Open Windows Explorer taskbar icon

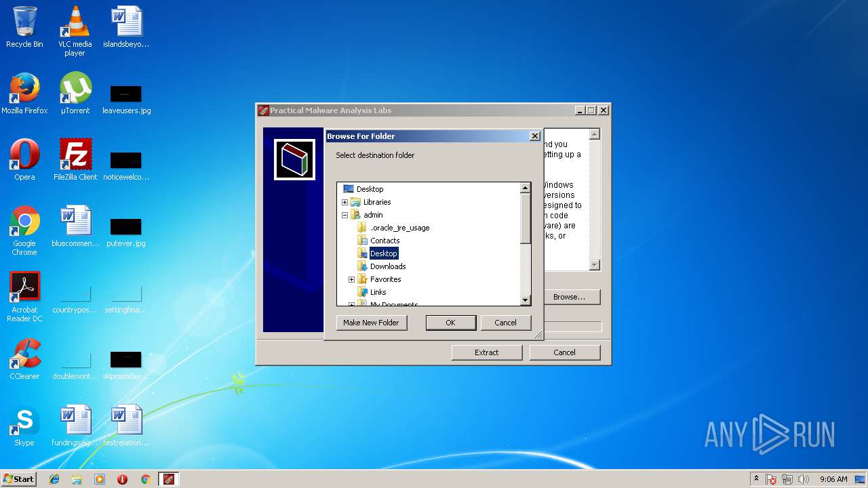tap(77, 479)
